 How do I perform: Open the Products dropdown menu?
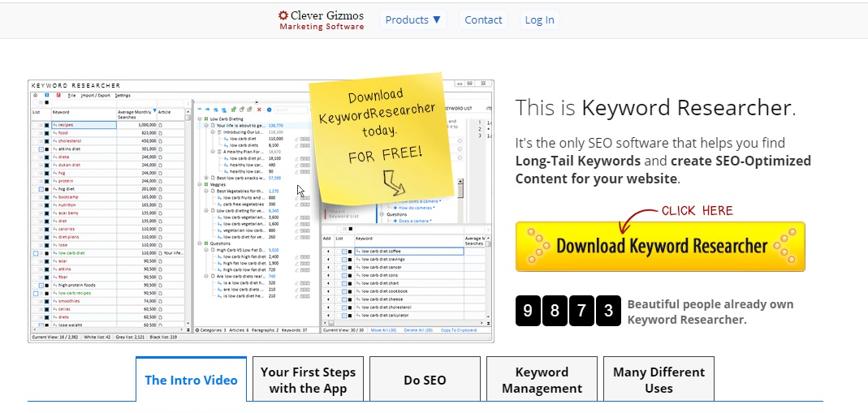(413, 20)
